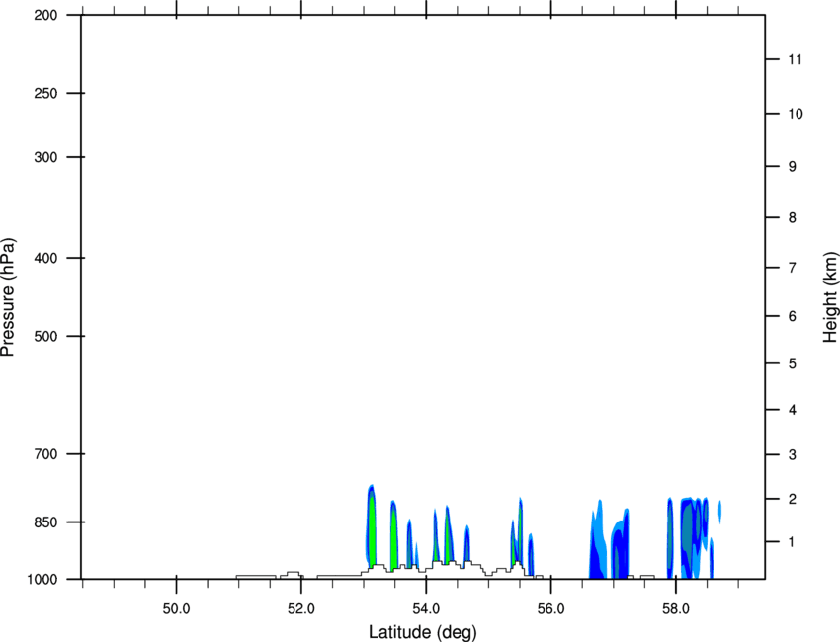Click the Pressure (hPa) axis title
The height and width of the screenshot is (642, 840).
(8, 297)
